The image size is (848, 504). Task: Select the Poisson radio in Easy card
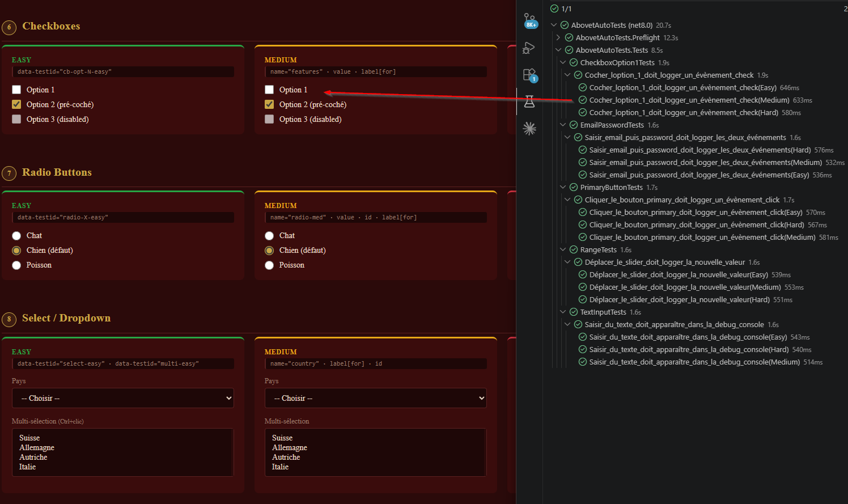coord(16,265)
